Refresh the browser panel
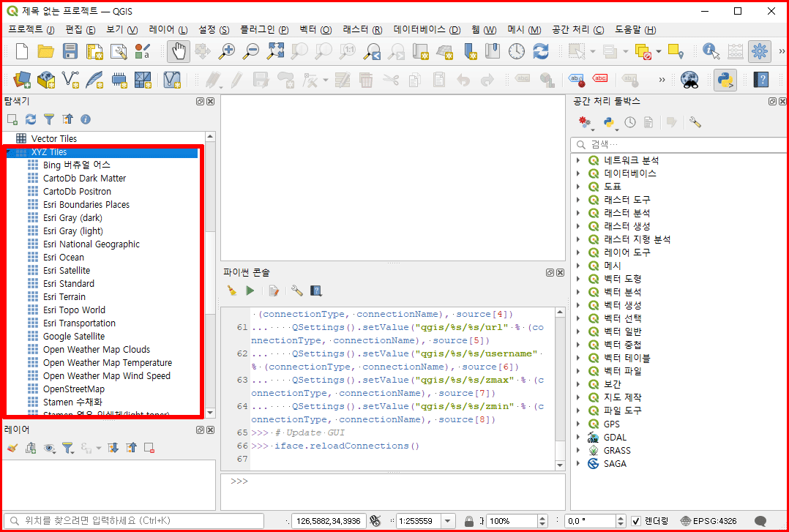 (x=31, y=119)
